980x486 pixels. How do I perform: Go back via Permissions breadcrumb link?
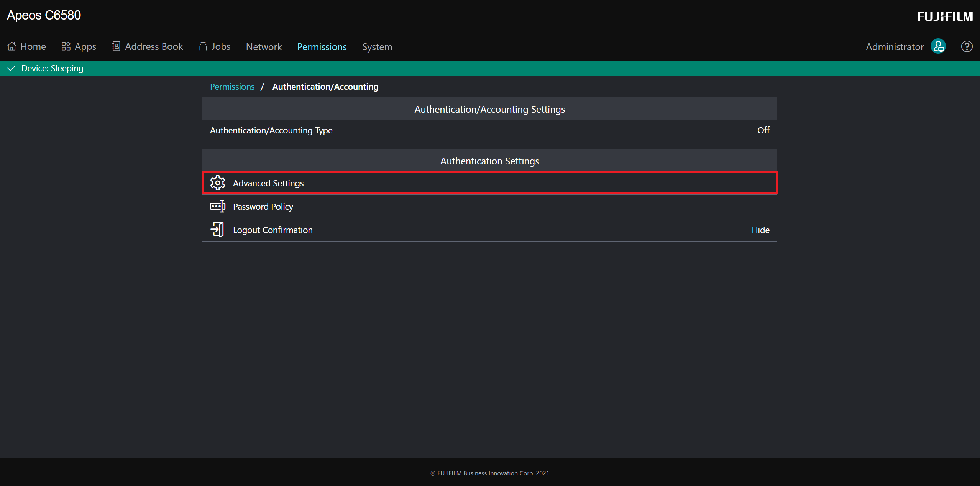click(232, 87)
